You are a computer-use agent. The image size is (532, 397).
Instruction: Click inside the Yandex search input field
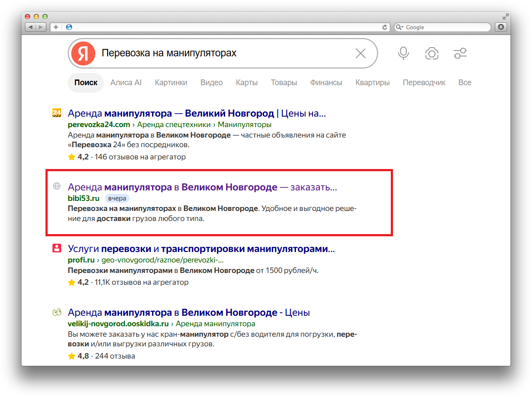tap(225, 53)
